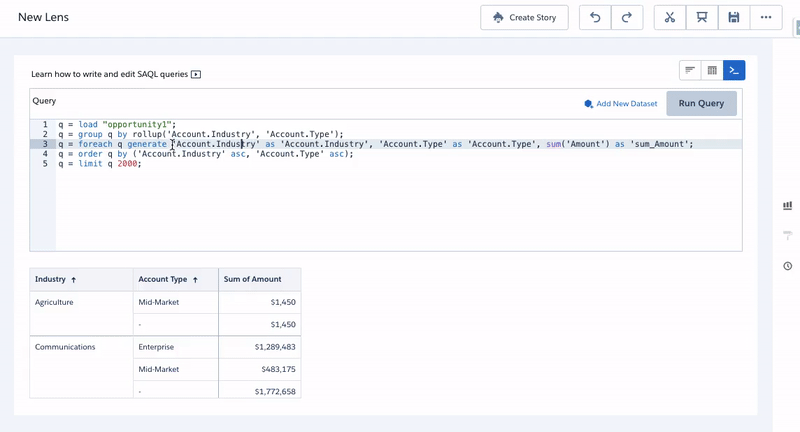Screen dimensions: 800x432
Task: Select the Agriculture industry cell
Action: click(x=81, y=313)
